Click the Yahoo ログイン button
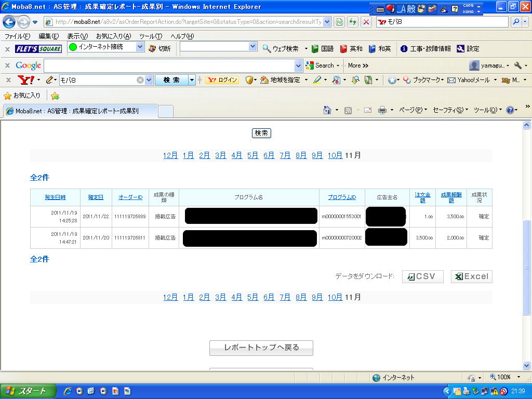The height and width of the screenshot is (399, 532). (222, 80)
